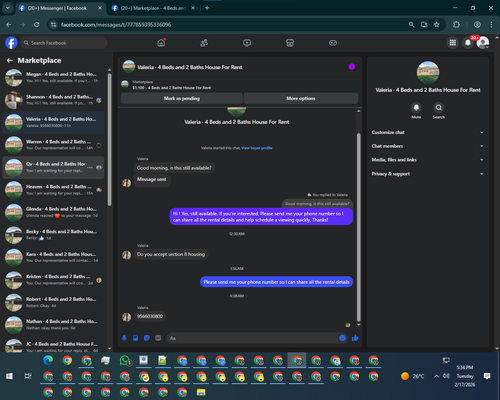
Task: Open options dots on Qv conversation
Action: pos(90,167)
